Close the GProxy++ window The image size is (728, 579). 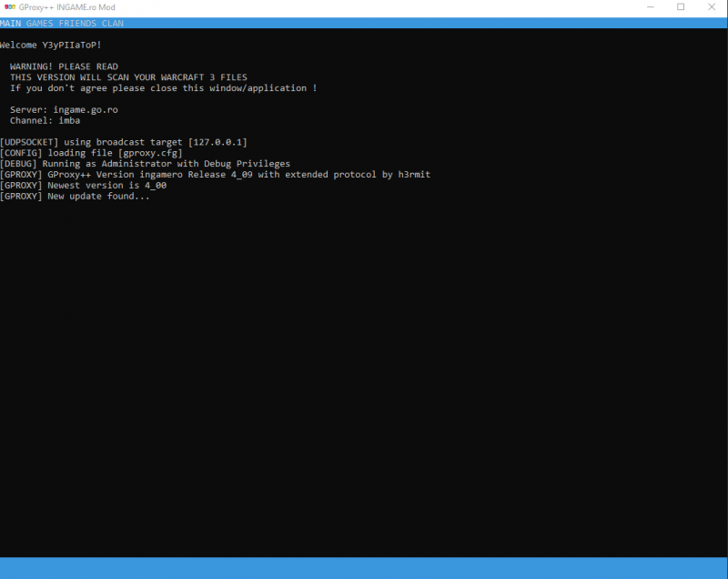[x=713, y=7]
